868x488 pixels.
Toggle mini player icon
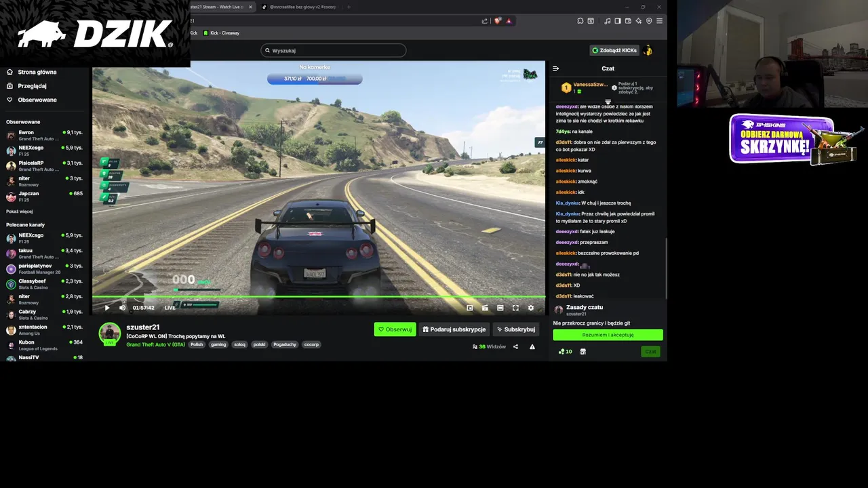click(485, 308)
